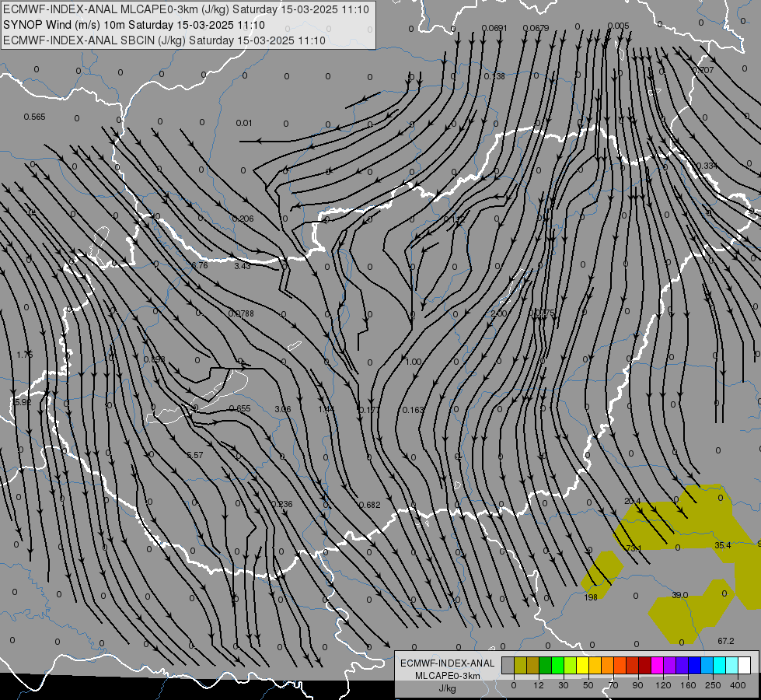The width and height of the screenshot is (761, 700).
Task: Click the map value 0.334
Action: 707,166
